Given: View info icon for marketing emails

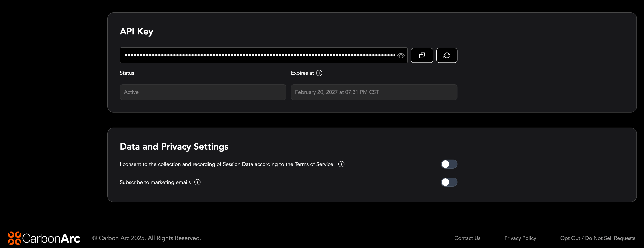Looking at the screenshot, I should [197, 182].
